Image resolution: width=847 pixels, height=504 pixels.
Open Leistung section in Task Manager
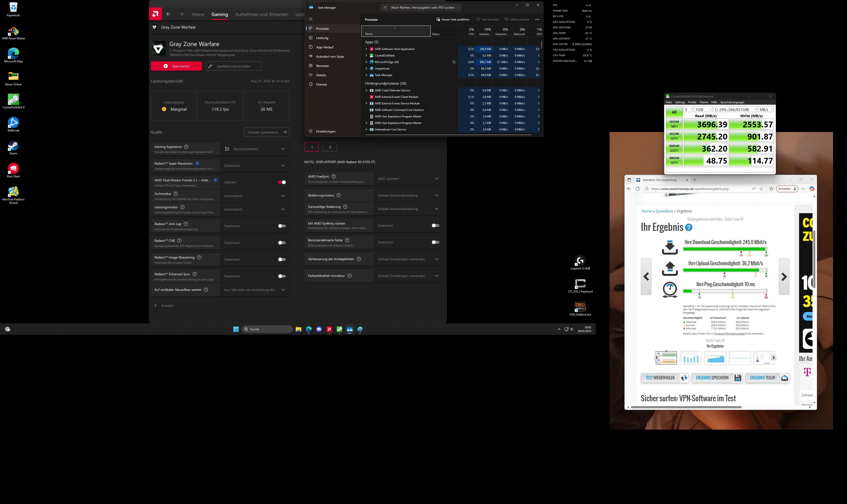322,38
